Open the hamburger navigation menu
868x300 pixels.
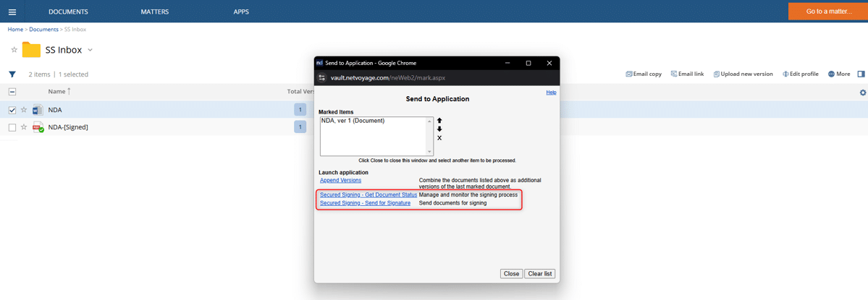[x=12, y=12]
